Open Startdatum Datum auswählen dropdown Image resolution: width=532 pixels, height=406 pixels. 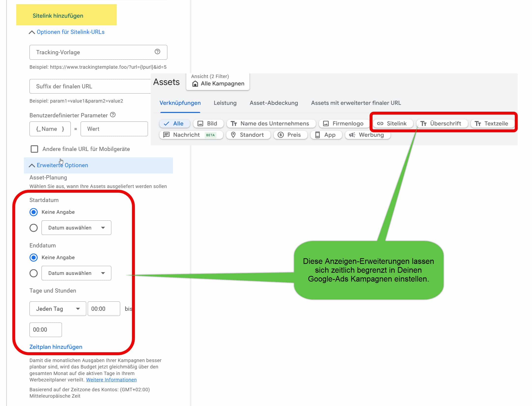(76, 228)
